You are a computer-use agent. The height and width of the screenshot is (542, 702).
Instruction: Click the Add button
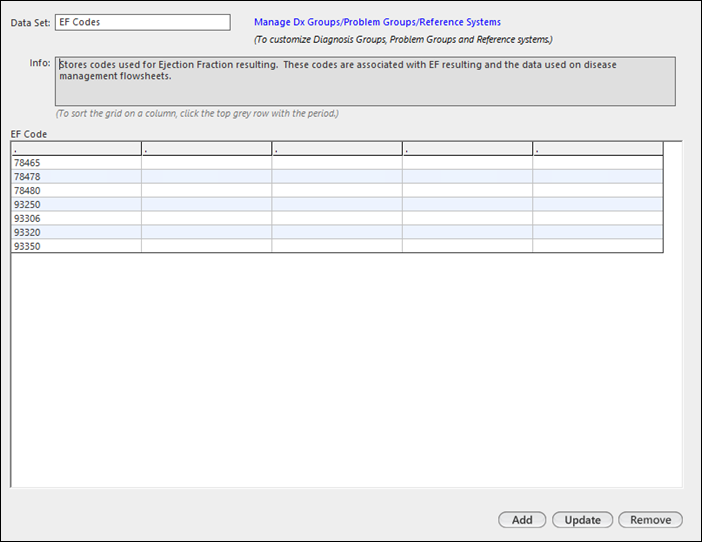click(522, 520)
